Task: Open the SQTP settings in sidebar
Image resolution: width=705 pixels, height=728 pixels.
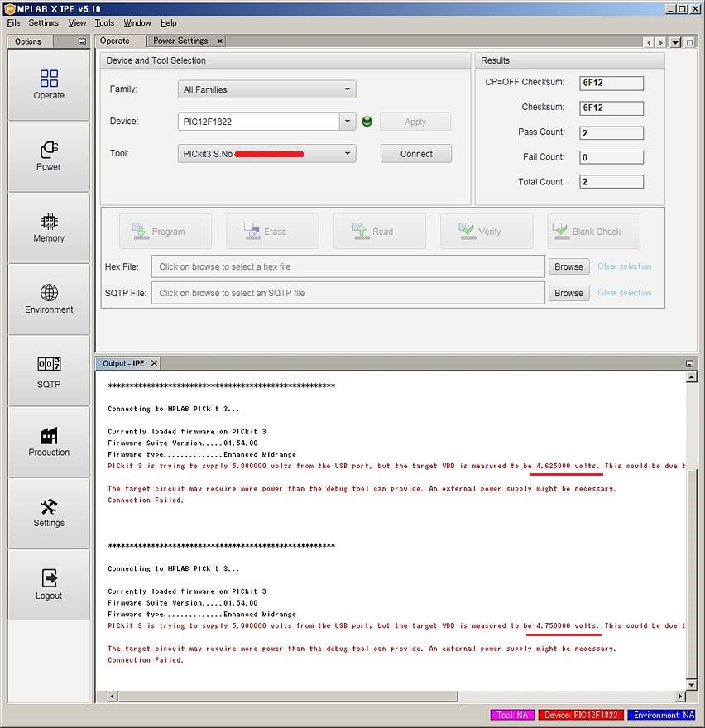Action: tap(49, 371)
